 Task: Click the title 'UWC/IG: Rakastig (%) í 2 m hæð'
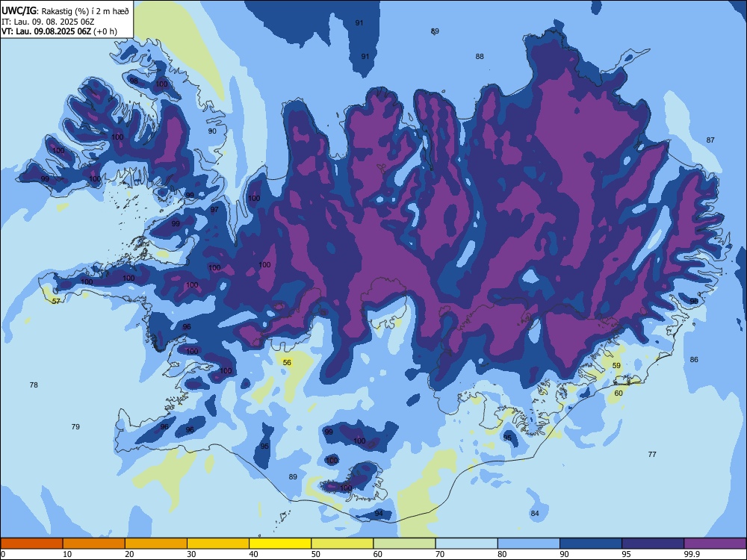click(65, 11)
